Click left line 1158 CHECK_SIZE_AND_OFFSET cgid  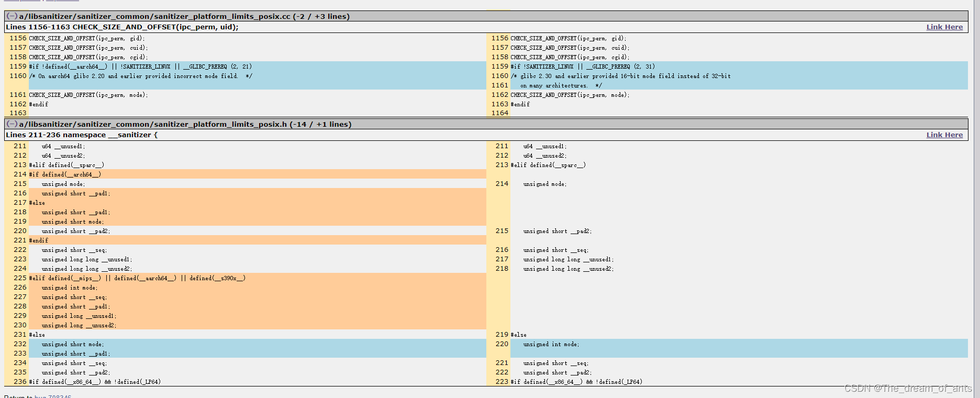pyautogui.click(x=88, y=57)
